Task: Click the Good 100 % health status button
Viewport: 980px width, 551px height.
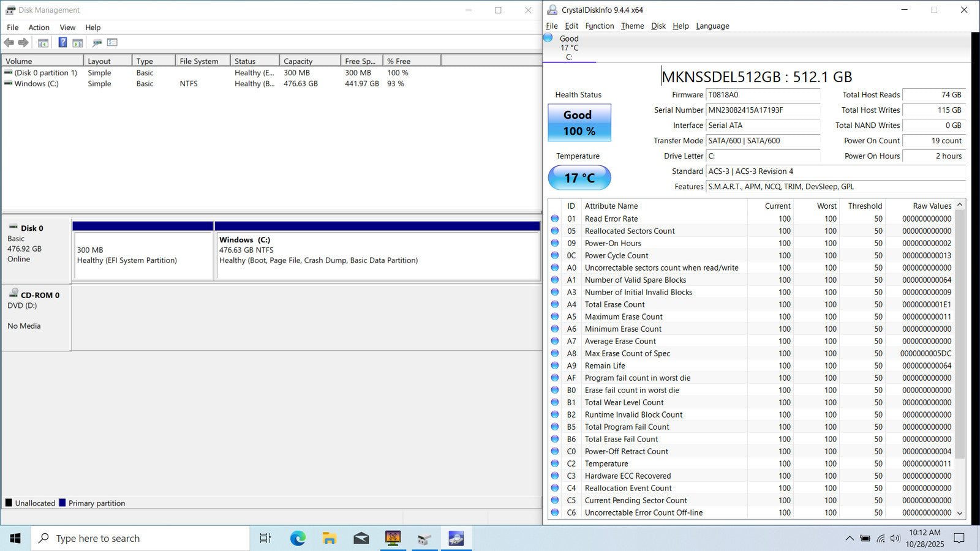Action: [579, 122]
